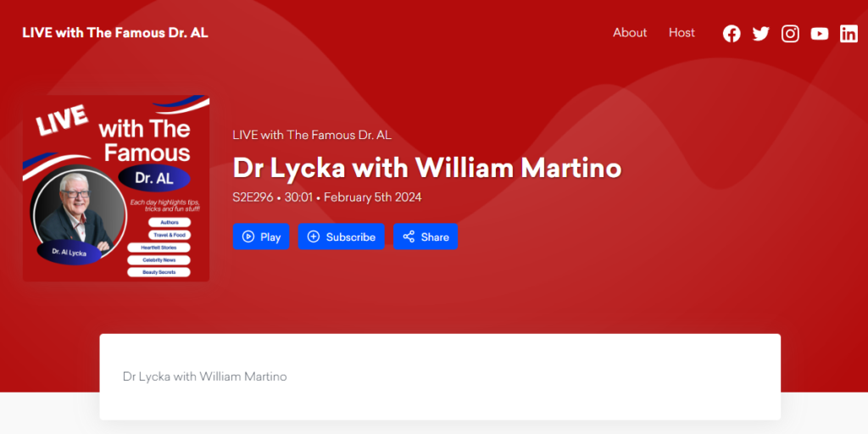Click the circled play triangle icon

pos(248,237)
